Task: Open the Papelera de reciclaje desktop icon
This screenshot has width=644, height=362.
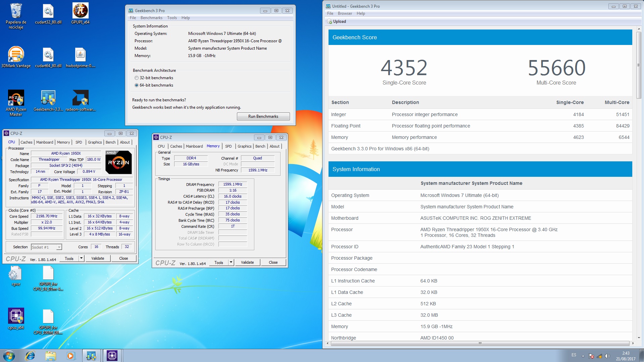Action: coord(16,16)
